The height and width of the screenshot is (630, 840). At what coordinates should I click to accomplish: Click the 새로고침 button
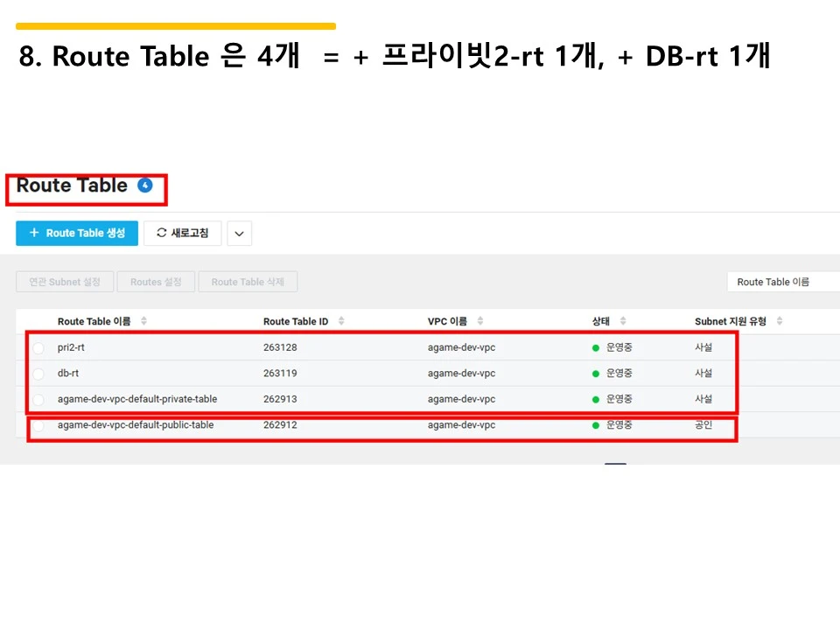(x=182, y=233)
